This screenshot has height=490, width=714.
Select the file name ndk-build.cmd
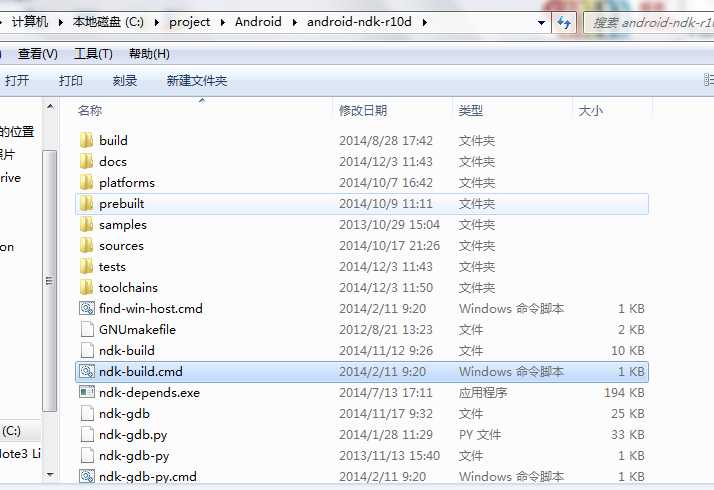click(x=141, y=371)
